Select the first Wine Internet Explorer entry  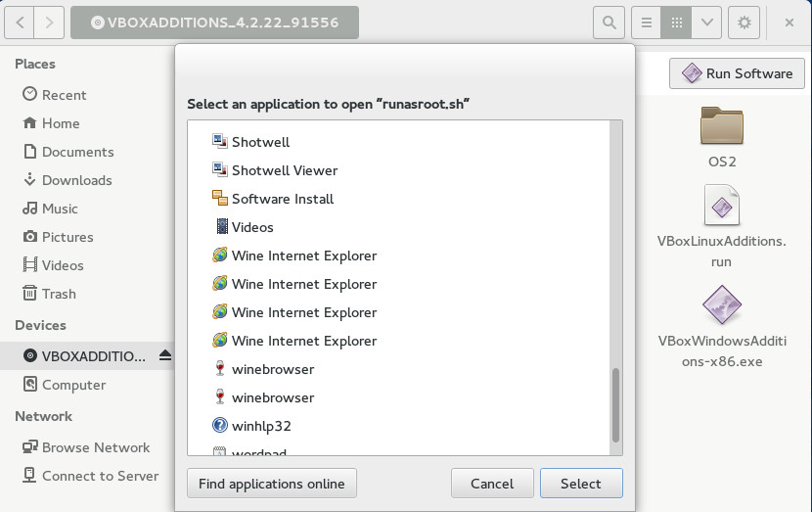pos(398,256)
